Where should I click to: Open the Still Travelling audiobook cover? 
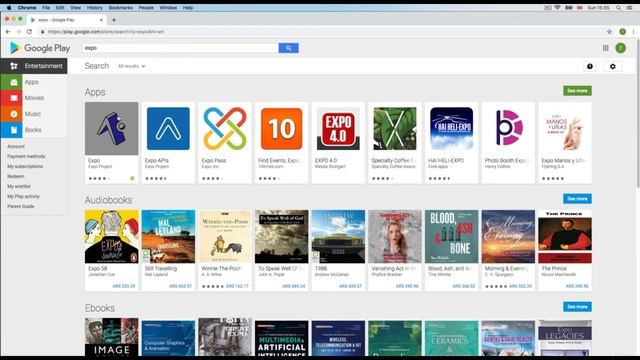[x=168, y=236]
